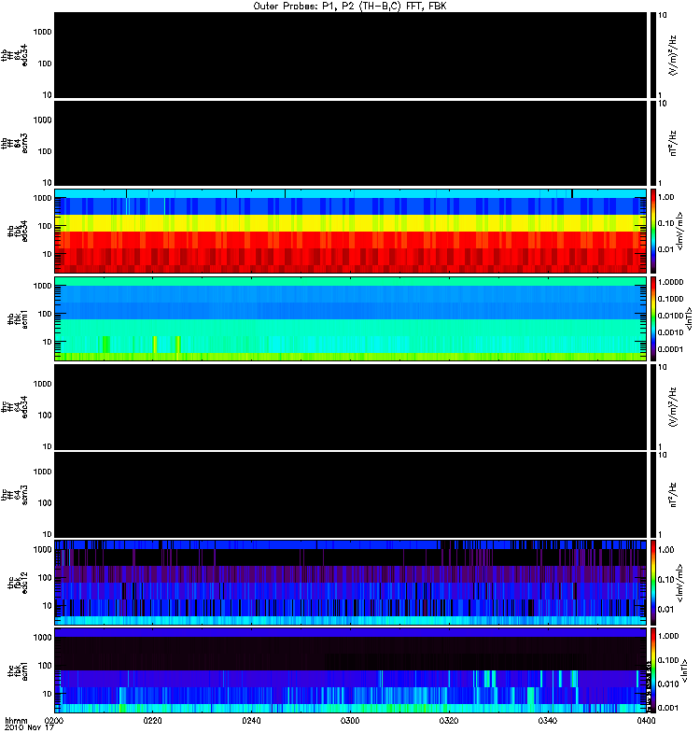Image resolution: width=700 pixels, height=747 pixels.
Task: Click the <|mV/m|> unit label of thc fbk edc12
Action: [680, 583]
